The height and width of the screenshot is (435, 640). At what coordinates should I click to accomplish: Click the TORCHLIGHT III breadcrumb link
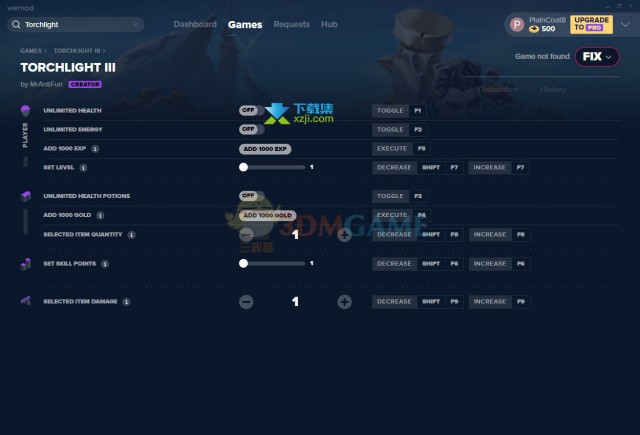click(77, 51)
